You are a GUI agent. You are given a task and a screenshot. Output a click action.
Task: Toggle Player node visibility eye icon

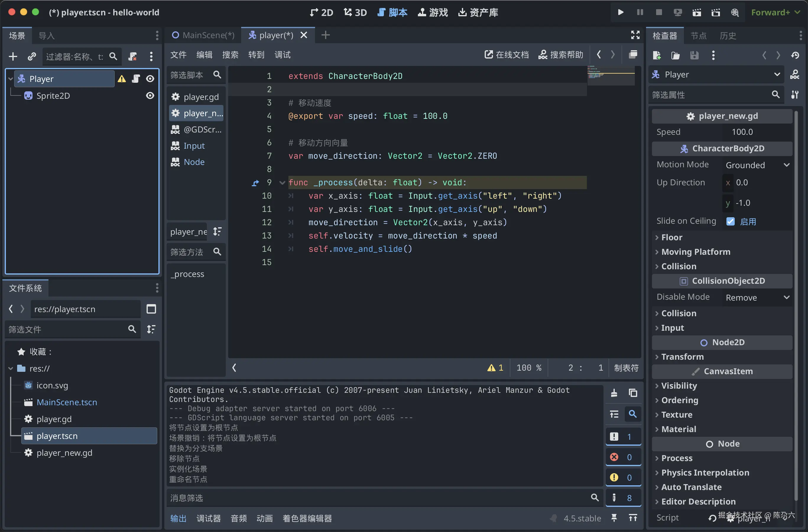pyautogui.click(x=150, y=79)
